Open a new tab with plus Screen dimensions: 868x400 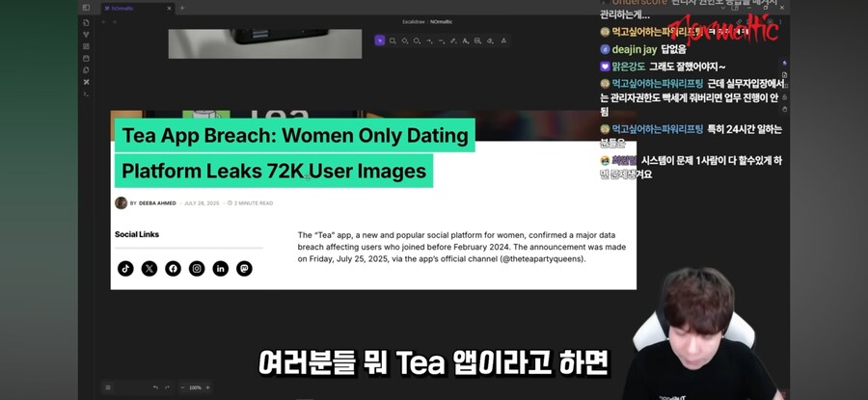tap(182, 9)
